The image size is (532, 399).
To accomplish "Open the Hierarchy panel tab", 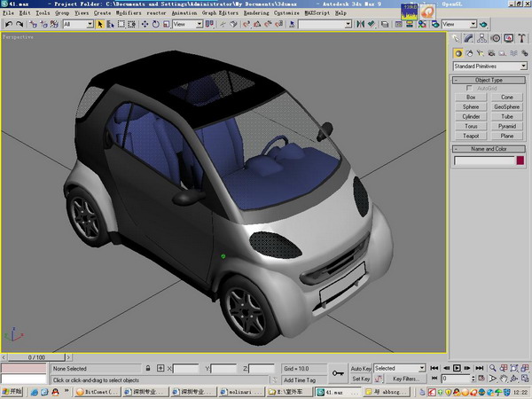I will (x=483, y=39).
